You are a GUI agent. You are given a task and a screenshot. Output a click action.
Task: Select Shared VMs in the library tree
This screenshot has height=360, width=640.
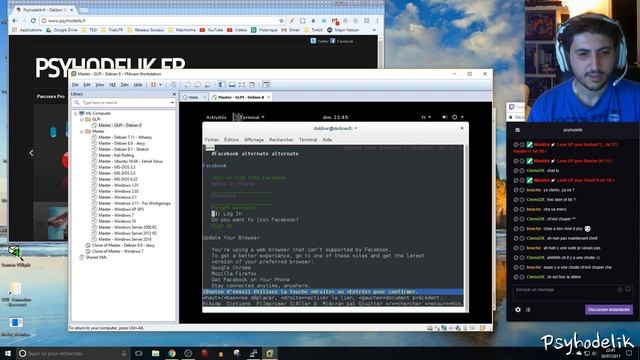(x=96, y=258)
